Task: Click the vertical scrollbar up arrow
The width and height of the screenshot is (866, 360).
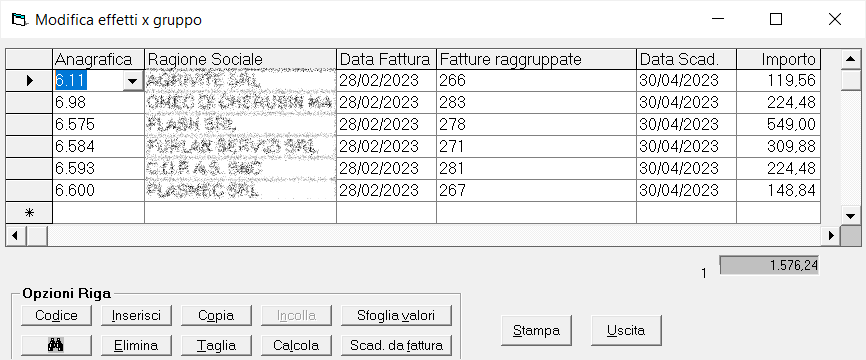Action: [x=850, y=59]
